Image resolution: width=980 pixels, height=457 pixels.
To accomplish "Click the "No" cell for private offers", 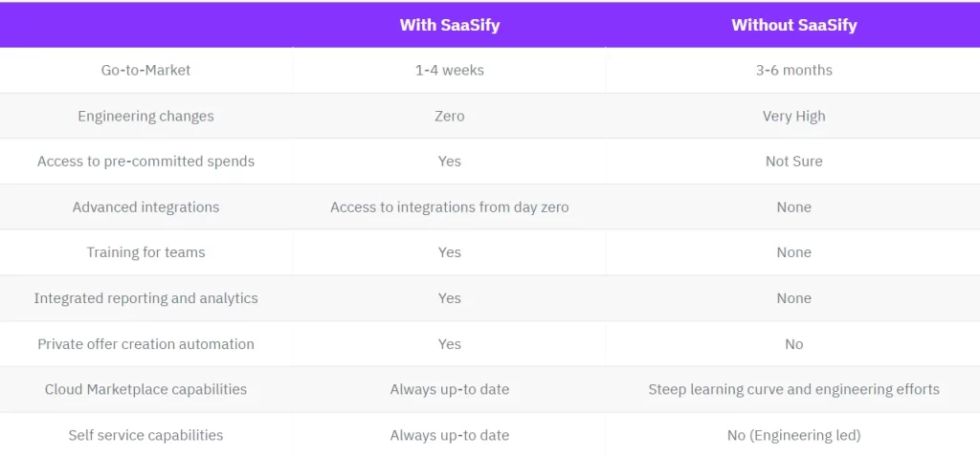I will pyautogui.click(x=794, y=344).
